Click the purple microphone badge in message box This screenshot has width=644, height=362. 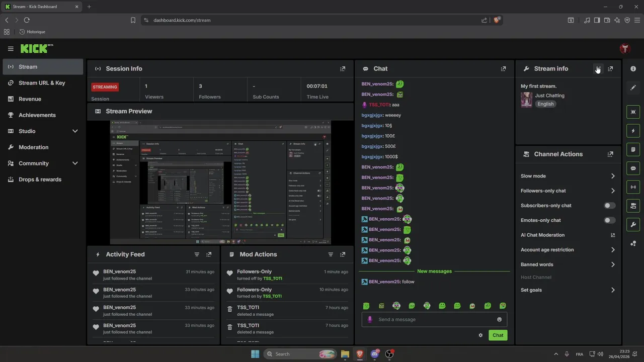(370, 319)
